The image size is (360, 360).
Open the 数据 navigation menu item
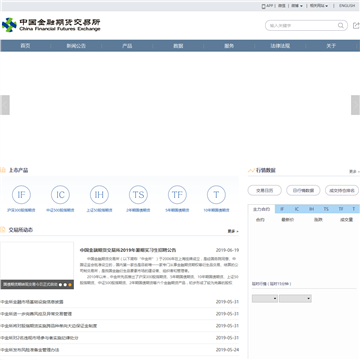[x=178, y=46]
